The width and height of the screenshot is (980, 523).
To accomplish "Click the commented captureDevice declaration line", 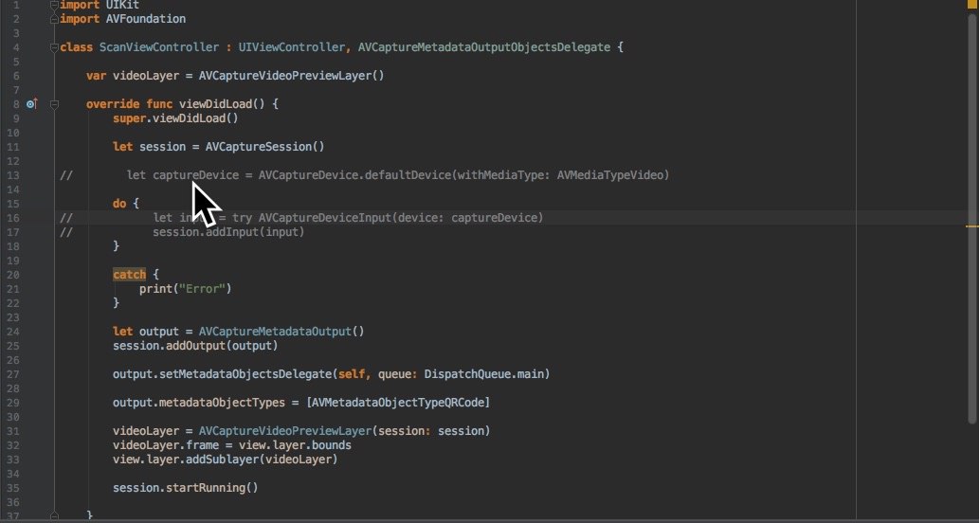I will coord(397,175).
